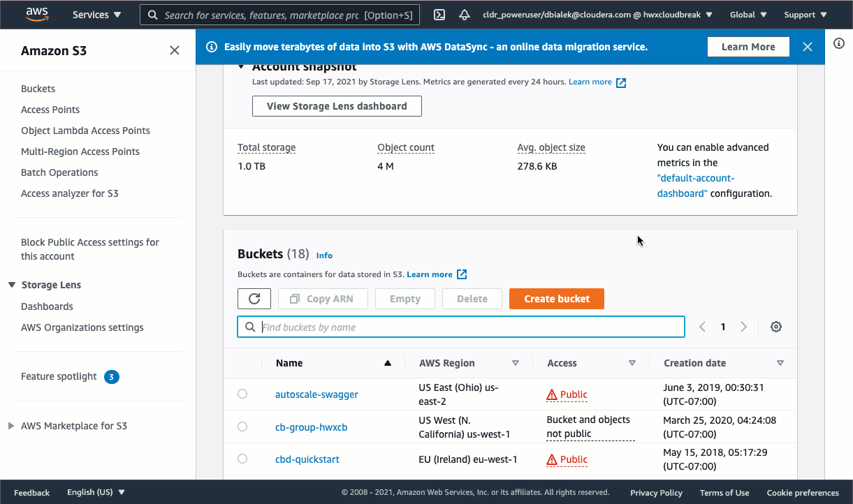Click the info circle icon at right edge
The width and height of the screenshot is (853, 504).
(839, 43)
